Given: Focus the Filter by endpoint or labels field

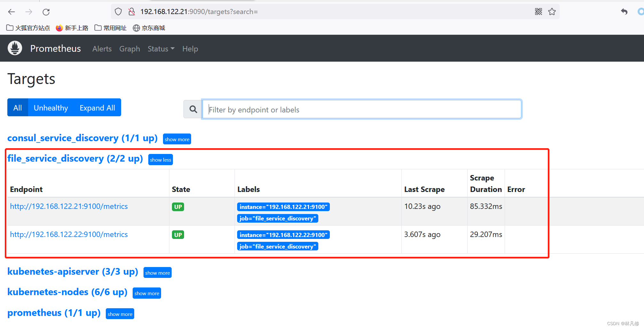Looking at the screenshot, I should click(362, 110).
